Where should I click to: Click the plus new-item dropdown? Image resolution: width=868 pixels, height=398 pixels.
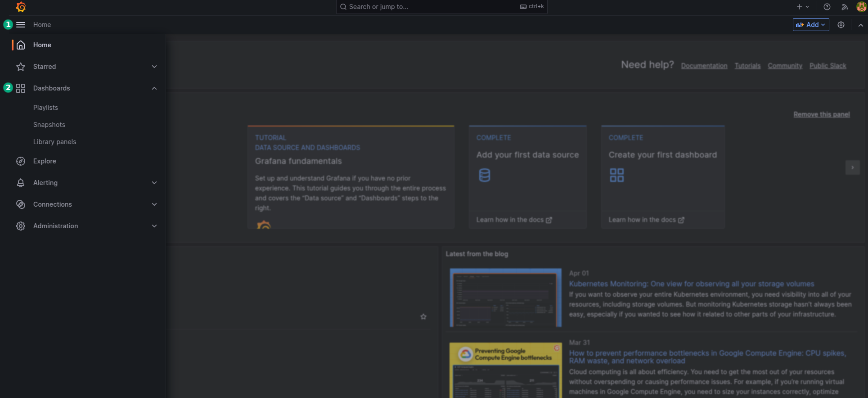(803, 7)
